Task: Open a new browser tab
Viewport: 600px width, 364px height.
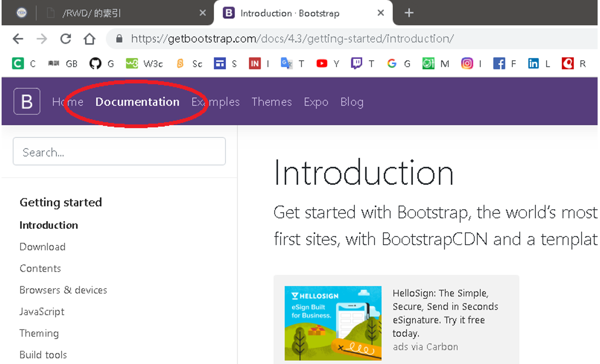Action: (409, 13)
